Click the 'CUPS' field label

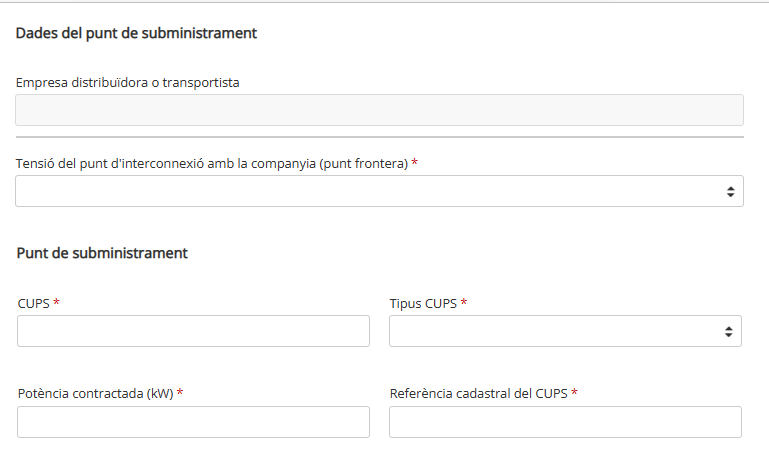click(33, 304)
